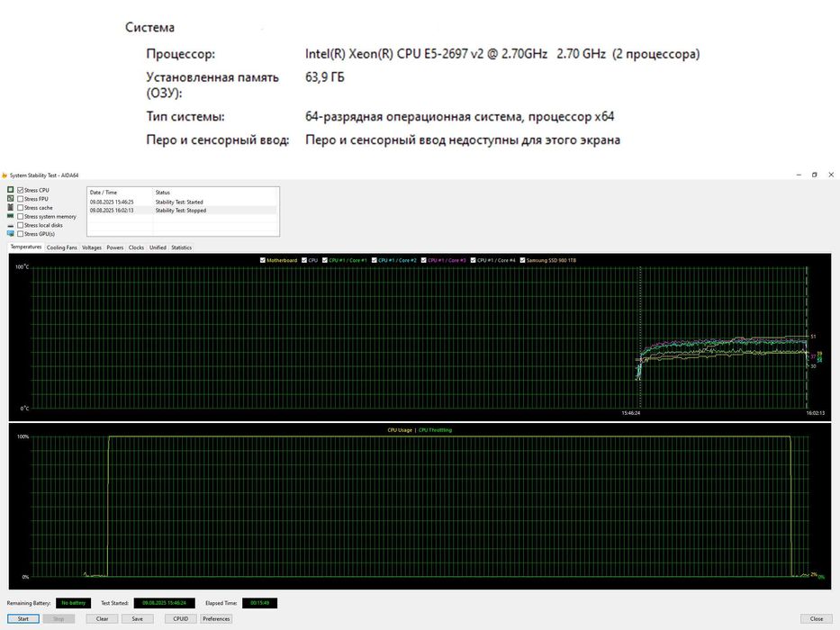The image size is (840, 630).
Task: Click the Close button at bottom right
Action: coord(817,619)
